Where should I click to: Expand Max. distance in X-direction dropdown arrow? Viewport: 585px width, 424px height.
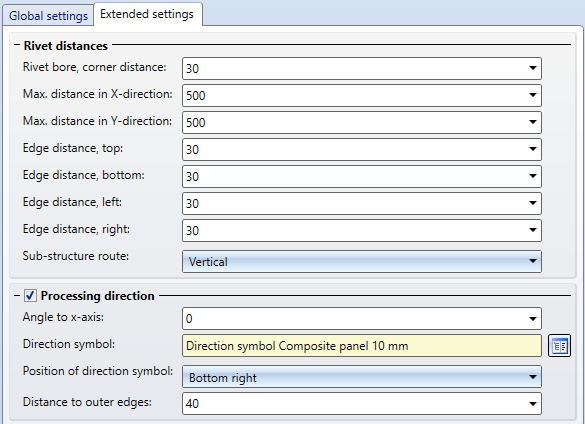(x=533, y=95)
